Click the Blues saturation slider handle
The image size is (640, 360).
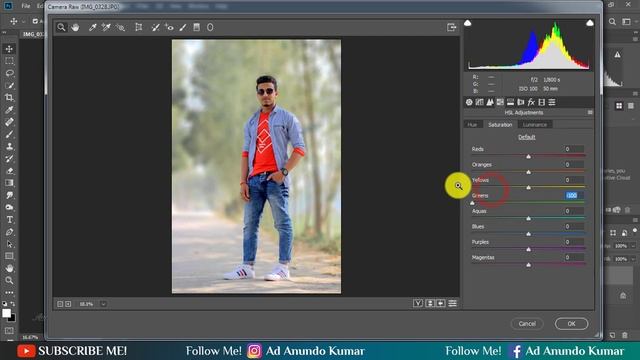tap(529, 234)
